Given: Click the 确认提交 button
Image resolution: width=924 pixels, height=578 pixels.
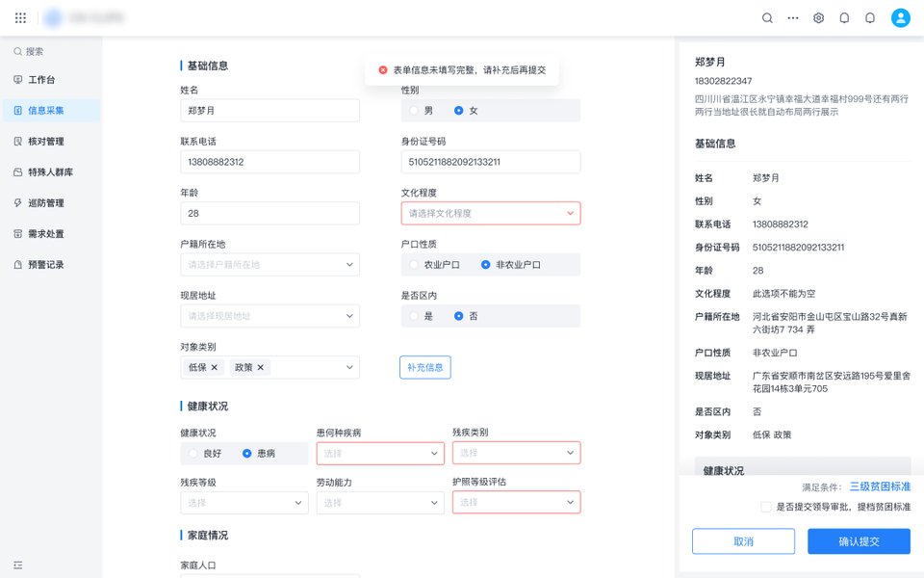Looking at the screenshot, I should pos(859,541).
